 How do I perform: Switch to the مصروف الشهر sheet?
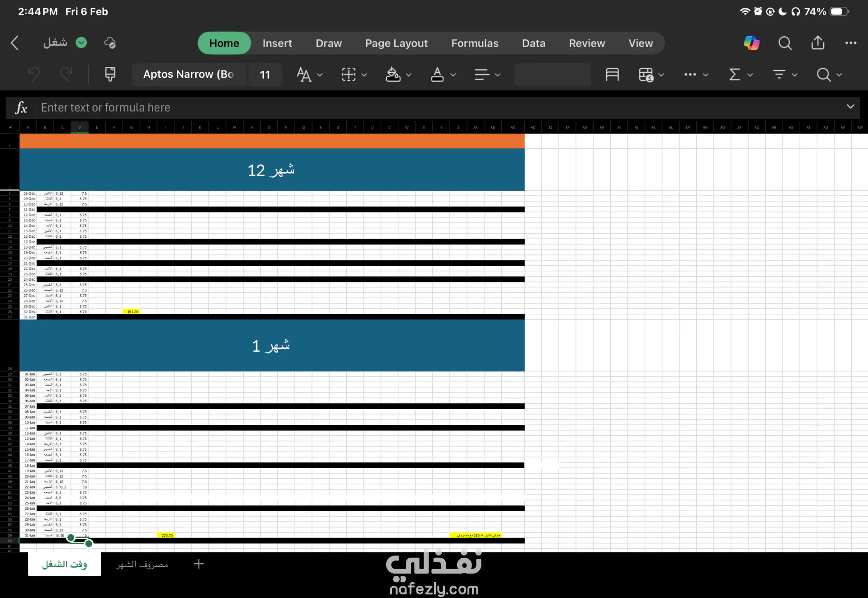coord(142,564)
